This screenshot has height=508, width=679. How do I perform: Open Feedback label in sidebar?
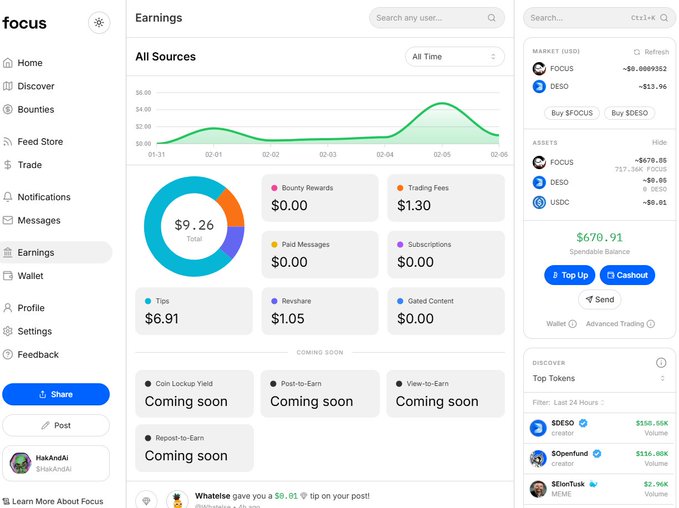(38, 355)
